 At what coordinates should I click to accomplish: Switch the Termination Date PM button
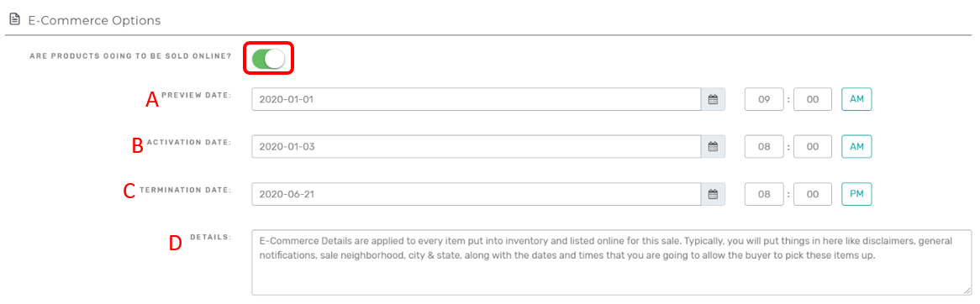coord(856,194)
